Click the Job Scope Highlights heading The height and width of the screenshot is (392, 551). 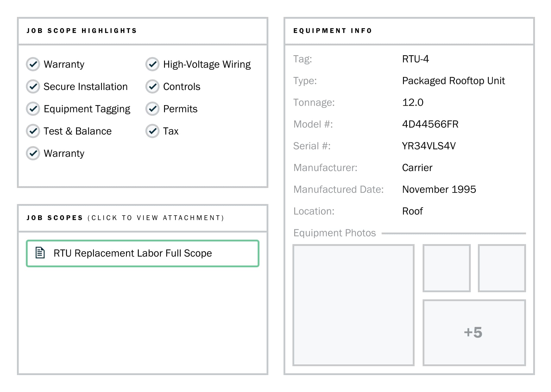click(82, 31)
